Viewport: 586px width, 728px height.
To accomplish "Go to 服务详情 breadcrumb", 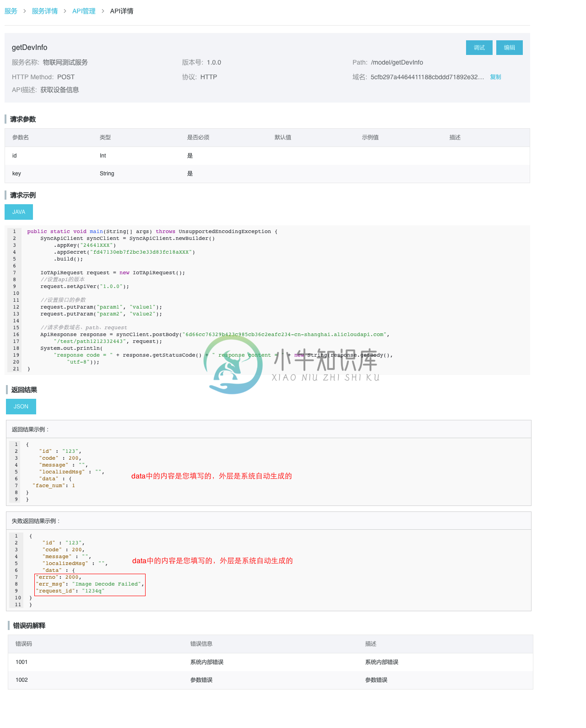I will pos(45,11).
